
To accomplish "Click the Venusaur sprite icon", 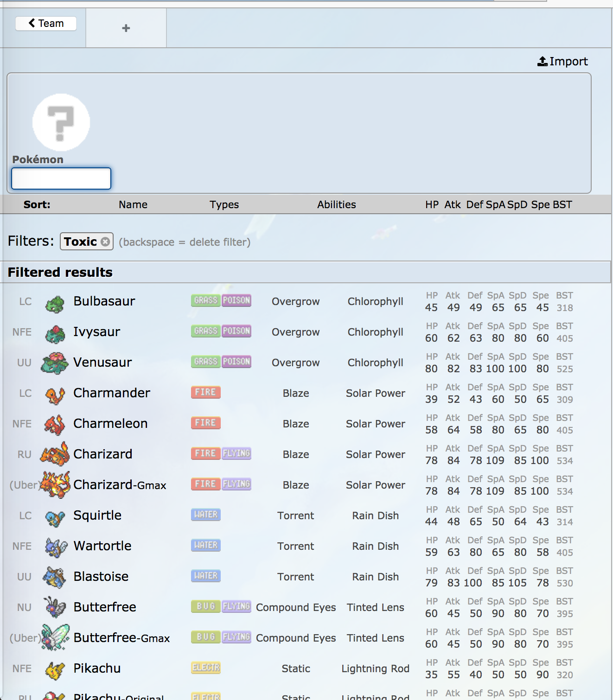I will point(55,363).
